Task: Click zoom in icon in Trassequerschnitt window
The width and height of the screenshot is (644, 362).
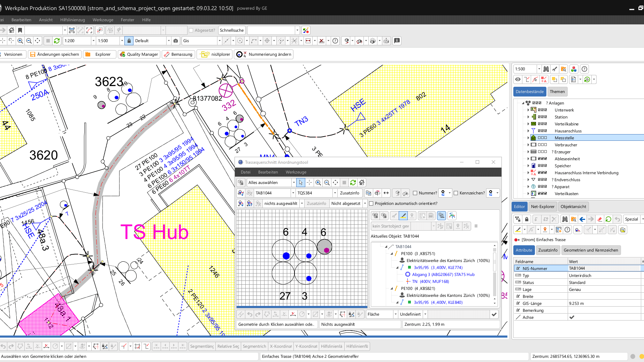Action: pyautogui.click(x=318, y=183)
